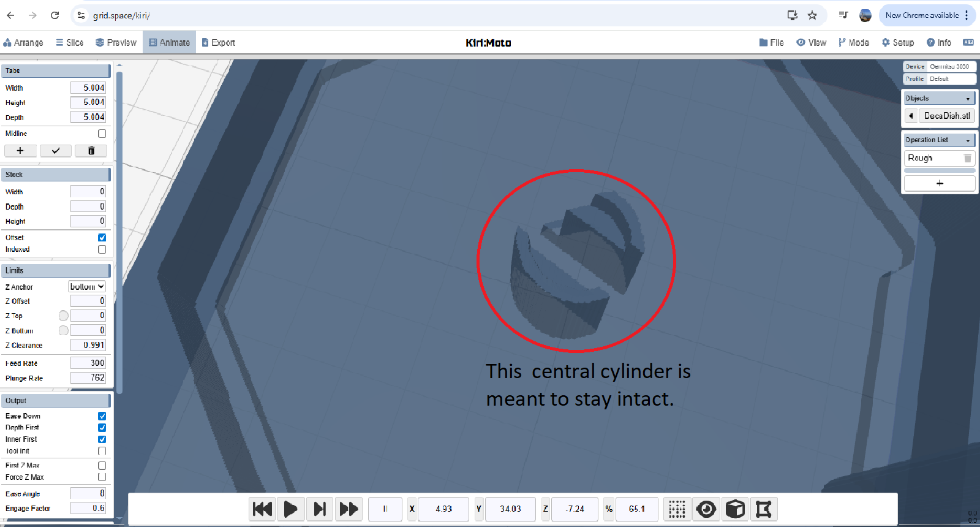Fast forward the animation
This screenshot has width=980, height=527.
point(349,509)
